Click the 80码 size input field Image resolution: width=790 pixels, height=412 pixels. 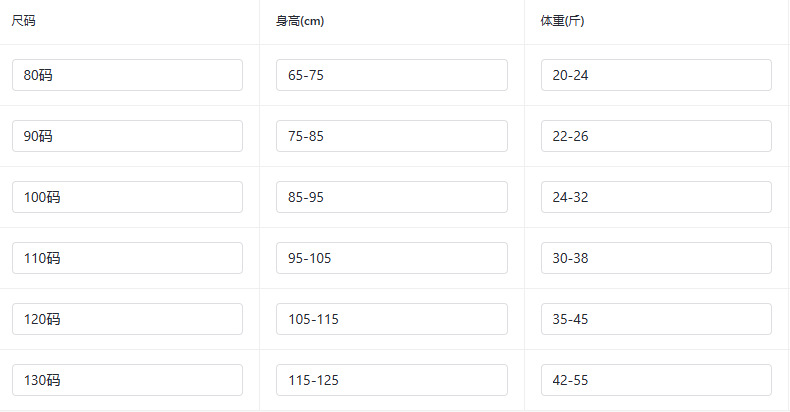coord(127,75)
